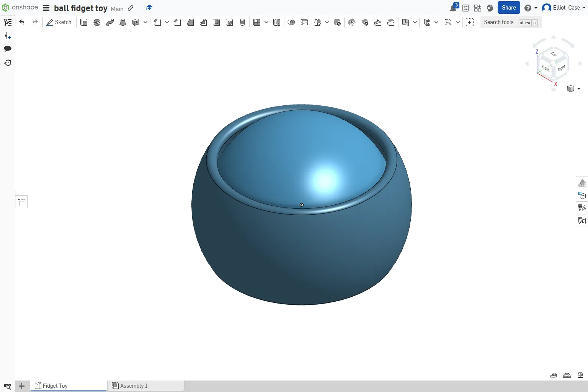Click the Add custom features icon
The height and width of the screenshot is (392, 588).
point(470,22)
